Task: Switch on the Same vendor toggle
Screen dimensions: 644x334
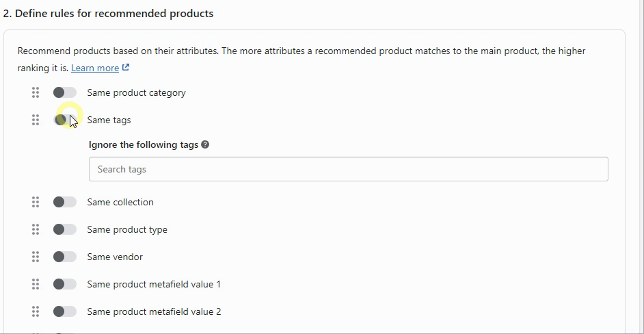Action: (65, 257)
